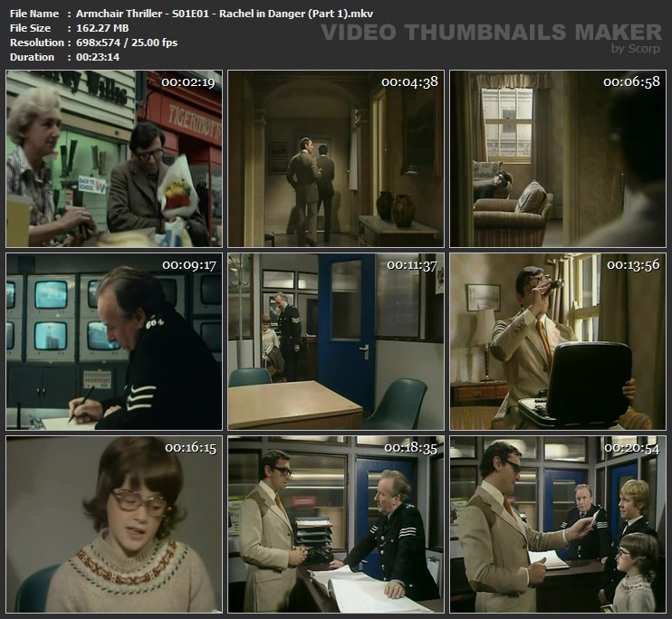The image size is (672, 619).
Task: Click the 'Duration' label
Action: click(32, 57)
